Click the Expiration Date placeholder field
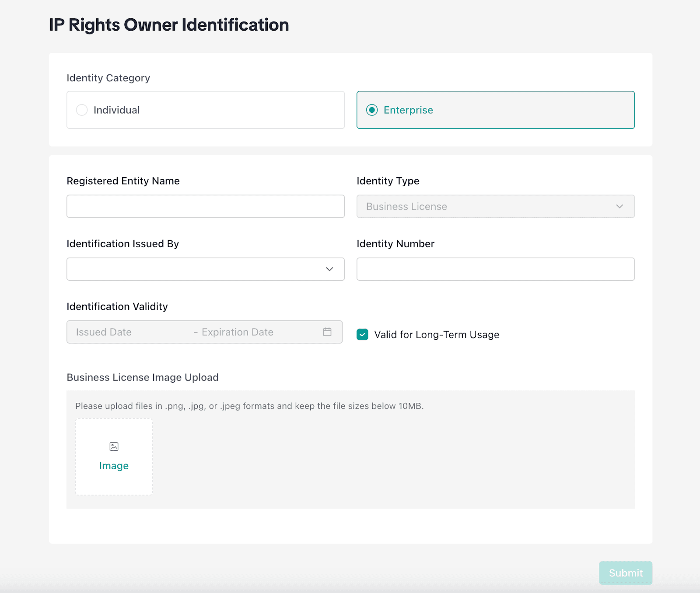 pos(238,332)
